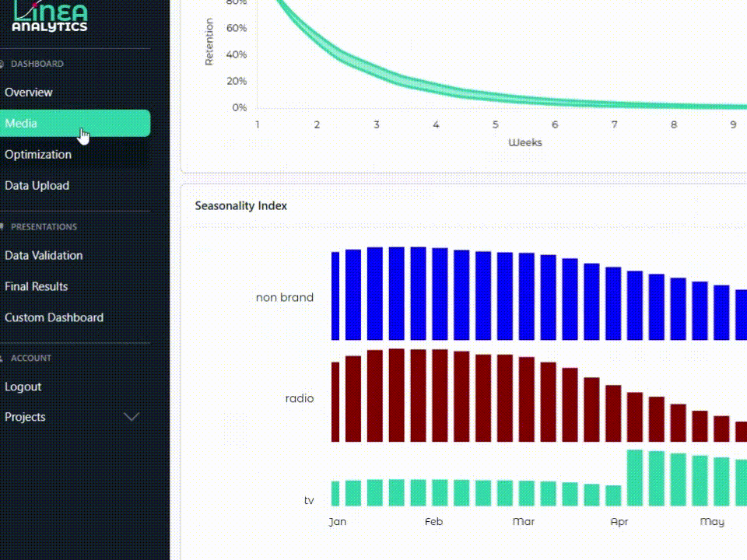Screen dimensions: 747x560
Task: Expand the Projects chevron arrow
Action: [x=132, y=417]
